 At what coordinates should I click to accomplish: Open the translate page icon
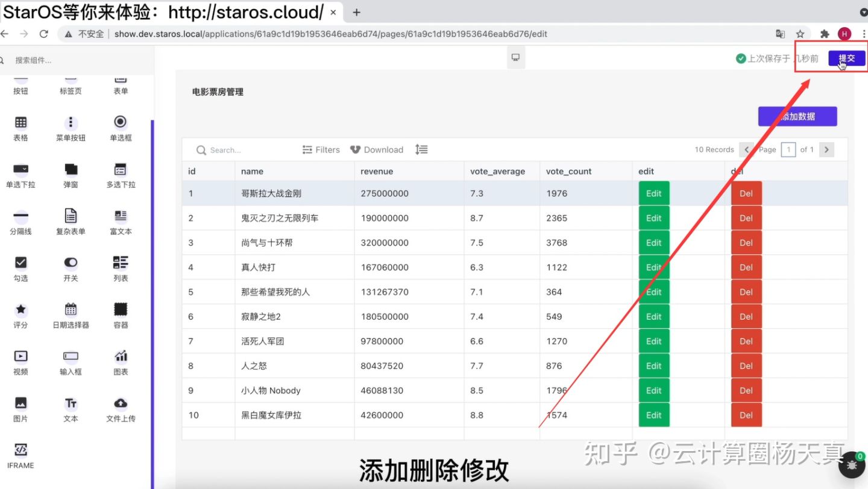(781, 34)
